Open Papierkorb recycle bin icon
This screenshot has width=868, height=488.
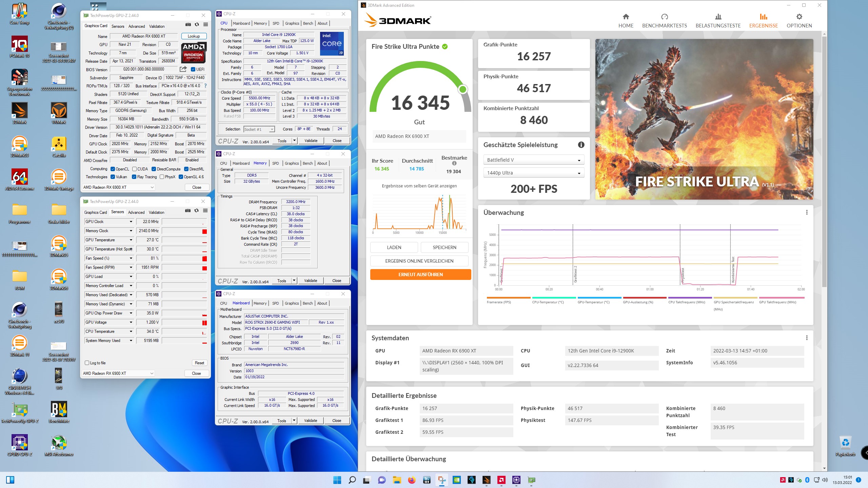845,445
